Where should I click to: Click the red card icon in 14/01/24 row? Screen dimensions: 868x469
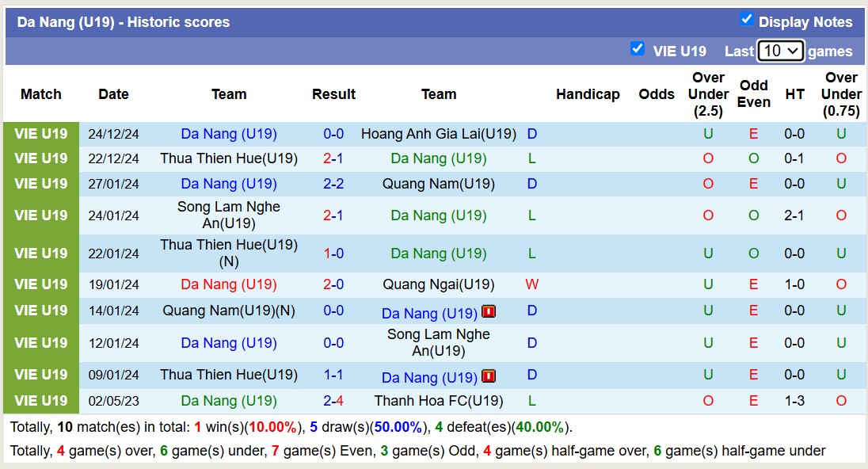coord(489,311)
